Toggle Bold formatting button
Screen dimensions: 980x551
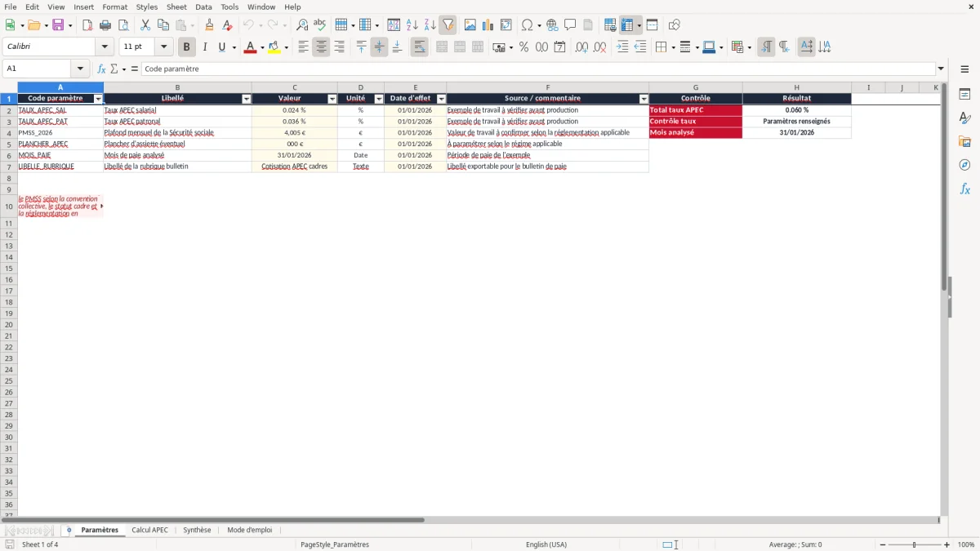click(x=186, y=47)
